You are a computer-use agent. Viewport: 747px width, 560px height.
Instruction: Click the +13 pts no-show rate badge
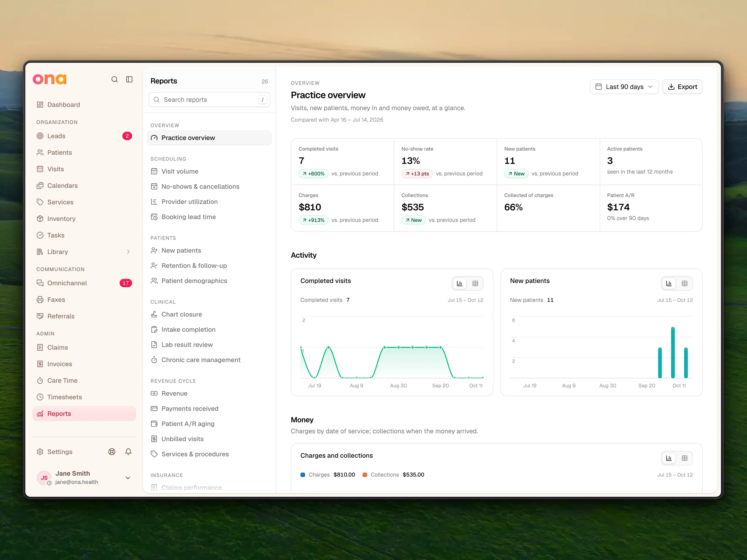coord(417,174)
